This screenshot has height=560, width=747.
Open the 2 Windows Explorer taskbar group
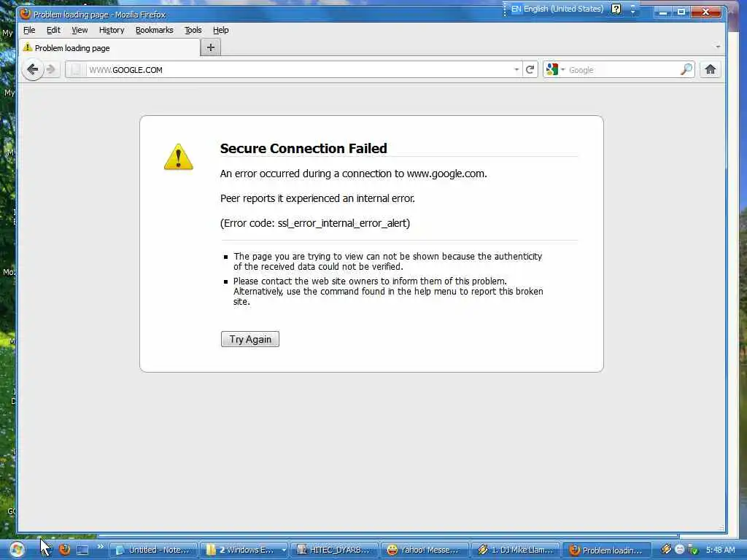pos(244,550)
